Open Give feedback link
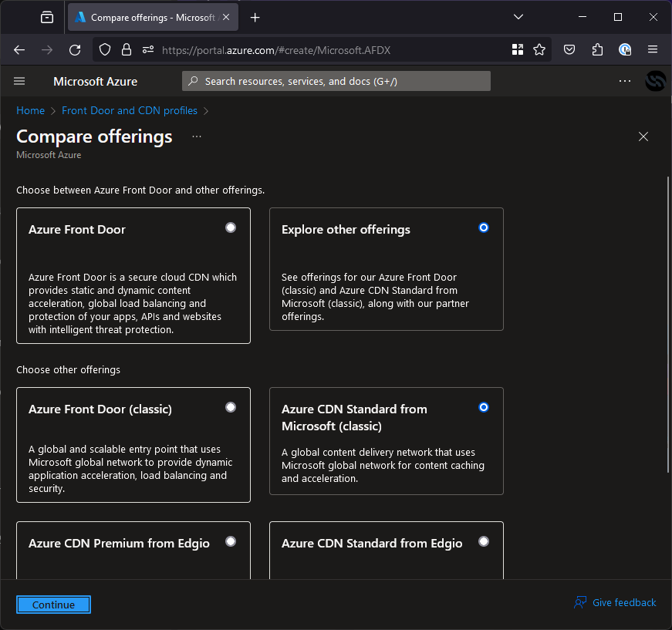This screenshot has height=630, width=672. click(624, 602)
